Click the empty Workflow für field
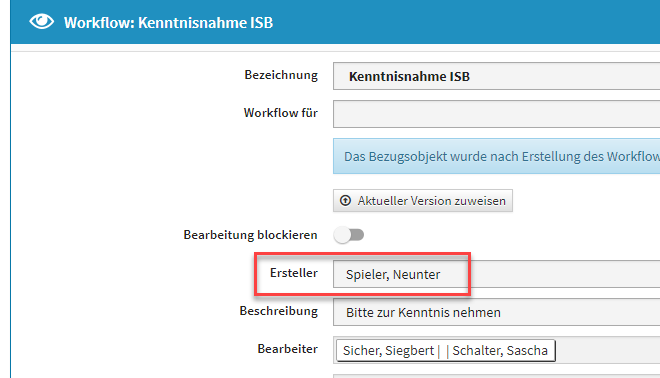The width and height of the screenshot is (660, 378). pyautogui.click(x=496, y=114)
